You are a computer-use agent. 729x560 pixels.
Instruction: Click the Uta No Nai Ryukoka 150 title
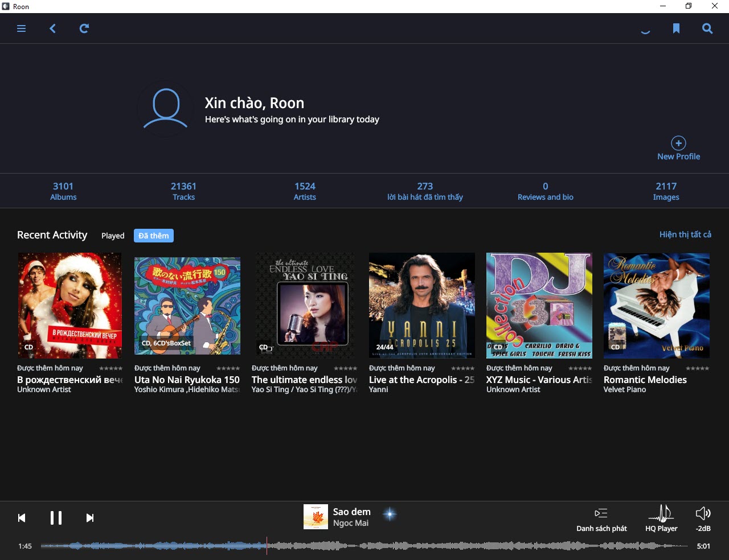pyautogui.click(x=187, y=380)
